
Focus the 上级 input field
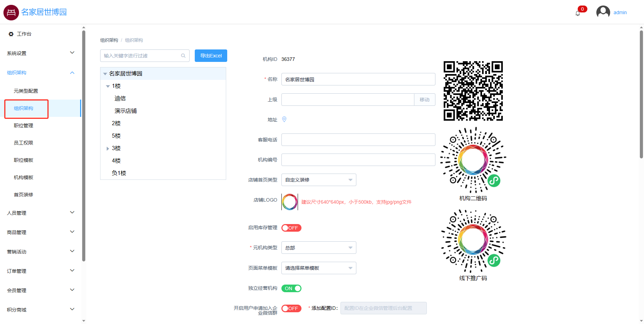(348, 100)
